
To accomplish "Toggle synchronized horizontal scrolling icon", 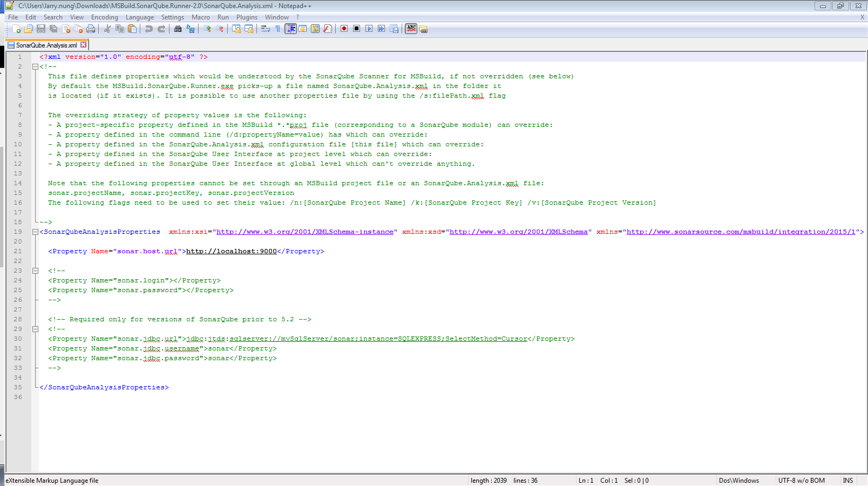I will 249,29.
